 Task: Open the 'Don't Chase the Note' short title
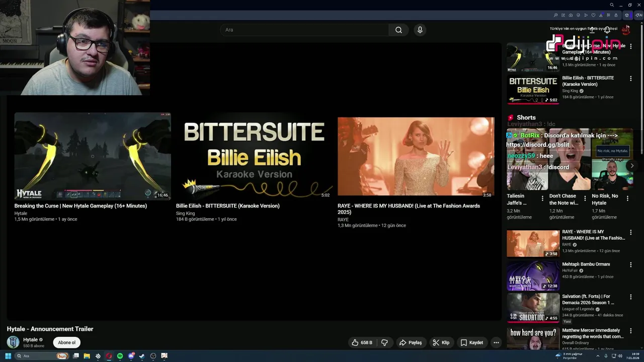[x=563, y=199]
